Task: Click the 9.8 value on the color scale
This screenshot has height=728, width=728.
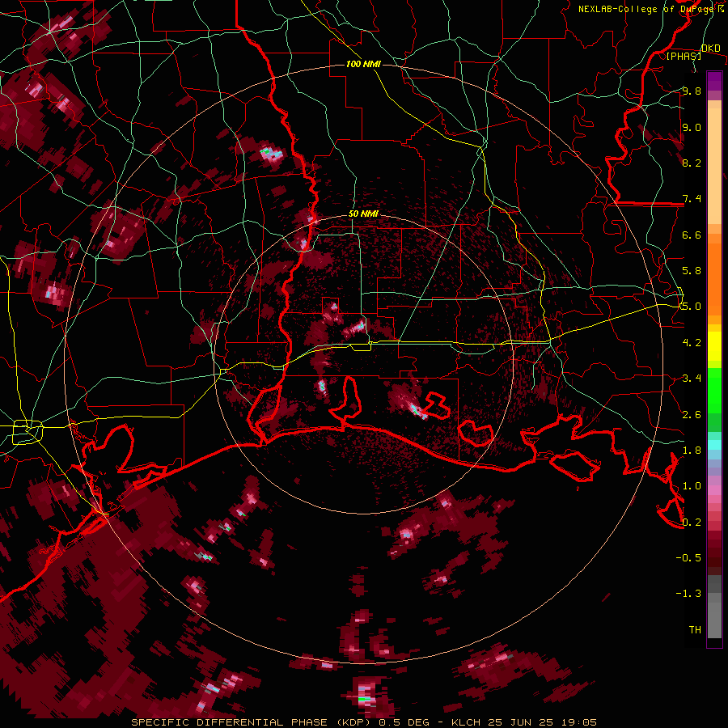Action: 692,91
